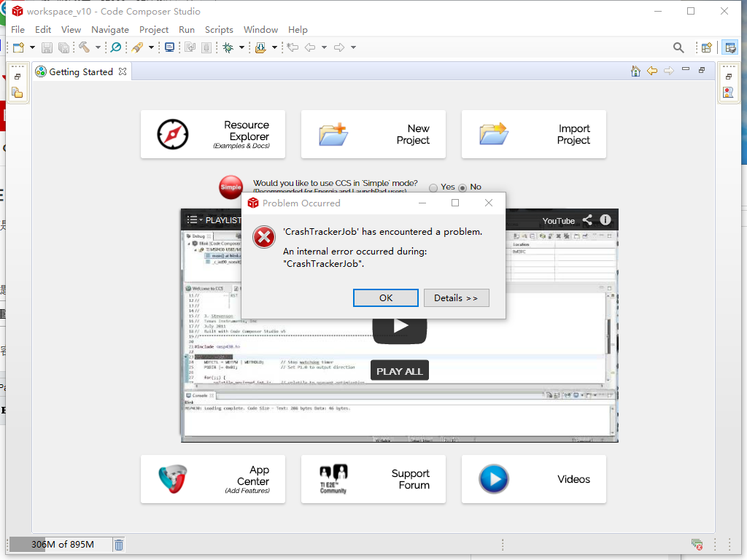Open the Support Forum card
747x560 pixels.
tap(373, 479)
